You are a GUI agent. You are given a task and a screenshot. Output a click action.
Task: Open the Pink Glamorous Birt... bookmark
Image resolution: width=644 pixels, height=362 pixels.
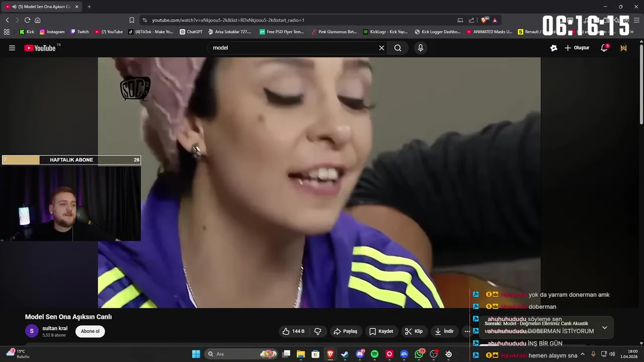pos(334,32)
